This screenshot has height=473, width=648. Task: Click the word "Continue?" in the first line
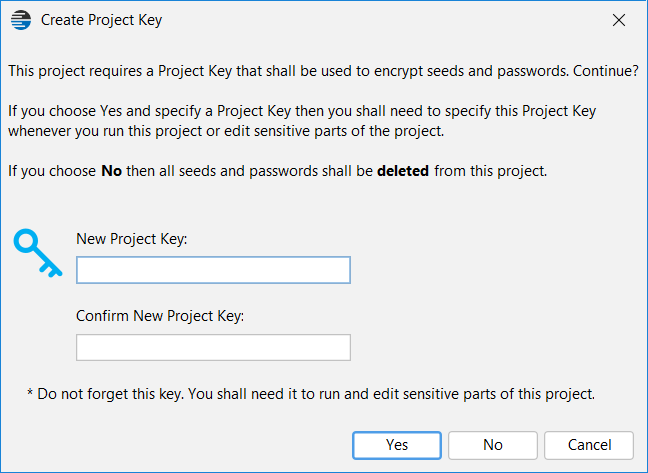point(606,71)
